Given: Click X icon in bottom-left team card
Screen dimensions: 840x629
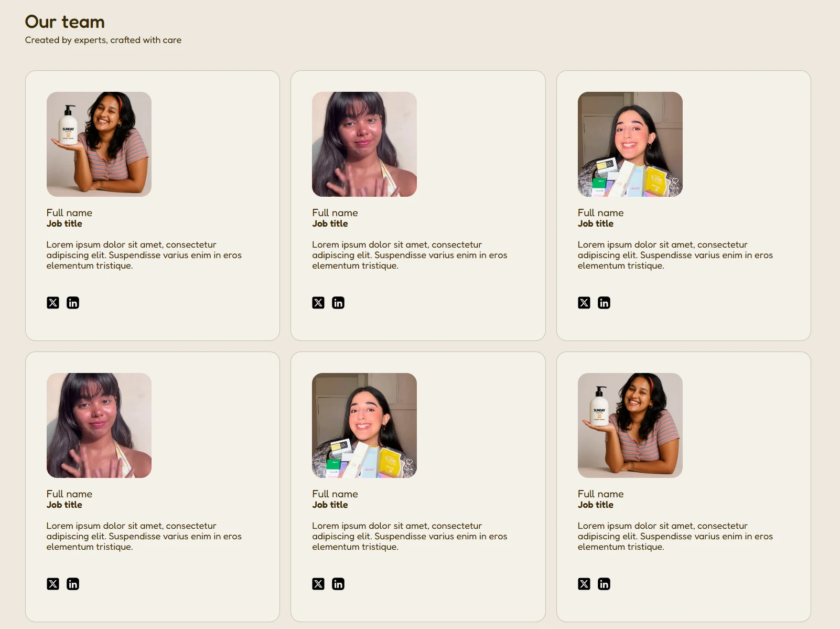Looking at the screenshot, I should [53, 584].
